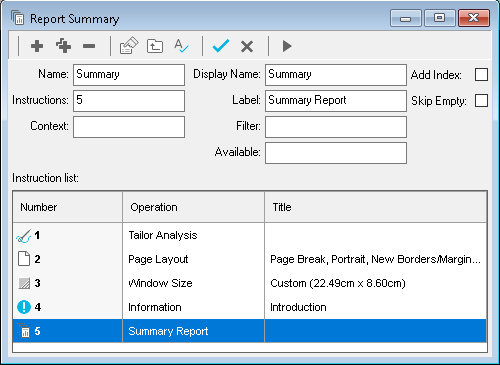Click the empty Available field
500x365 pixels.
click(336, 153)
